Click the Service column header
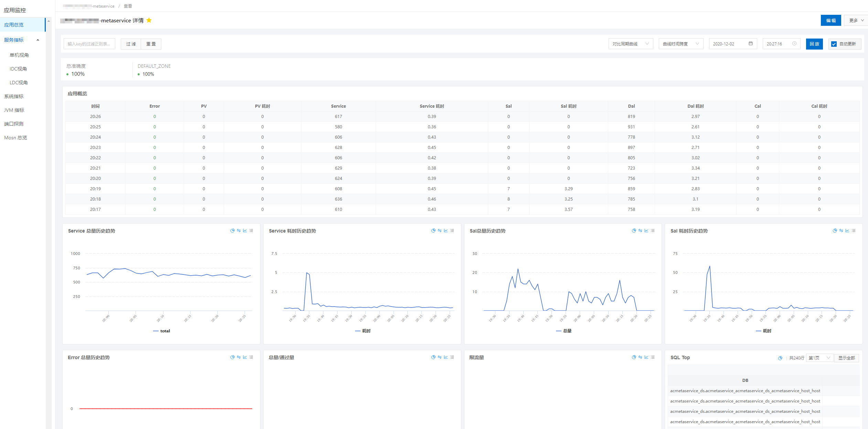 (x=338, y=106)
